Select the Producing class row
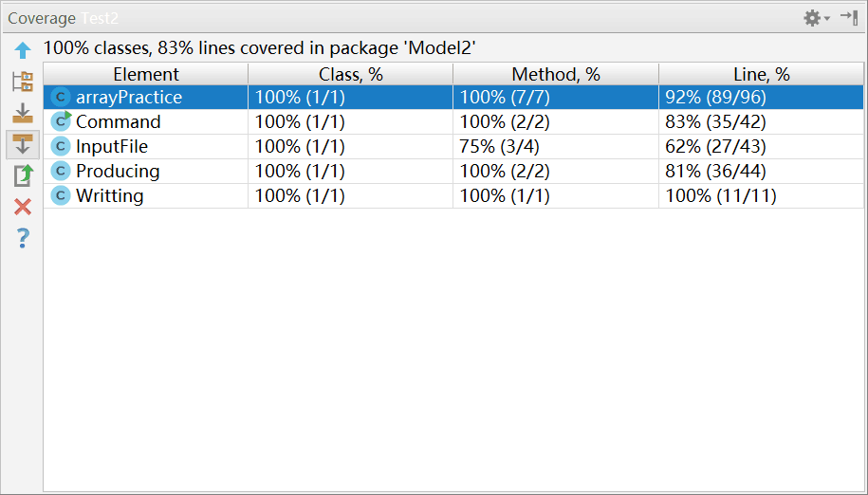Screen dimensions: 868x495 453,171
